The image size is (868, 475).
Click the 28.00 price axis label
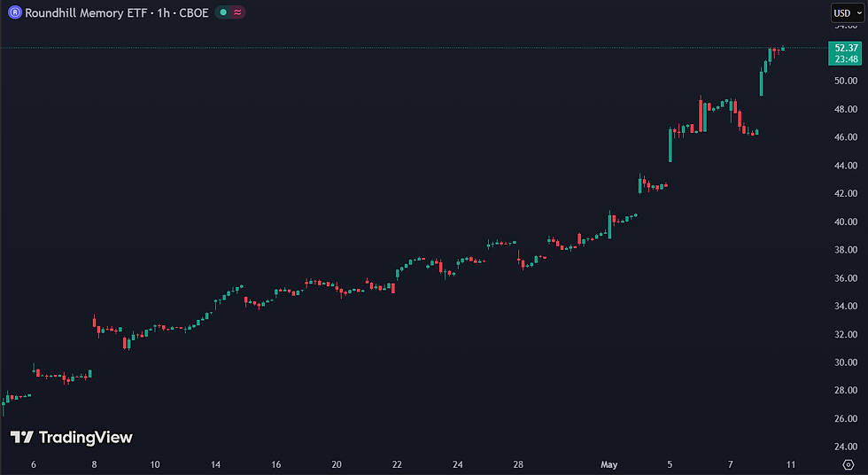(846, 390)
